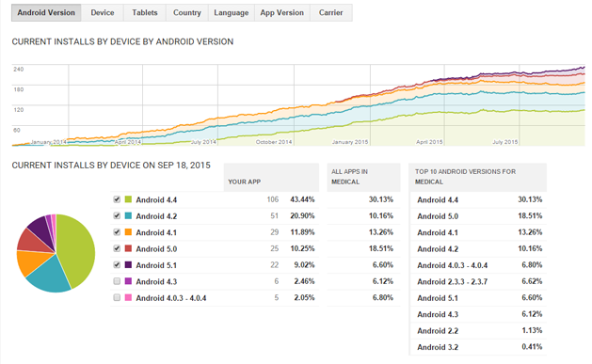
Task: Click the orange Android 4.1 color swatch
Action: (128, 232)
